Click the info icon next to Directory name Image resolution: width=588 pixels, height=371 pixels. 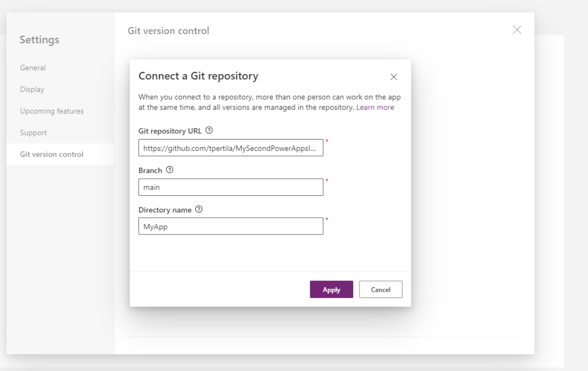199,210
